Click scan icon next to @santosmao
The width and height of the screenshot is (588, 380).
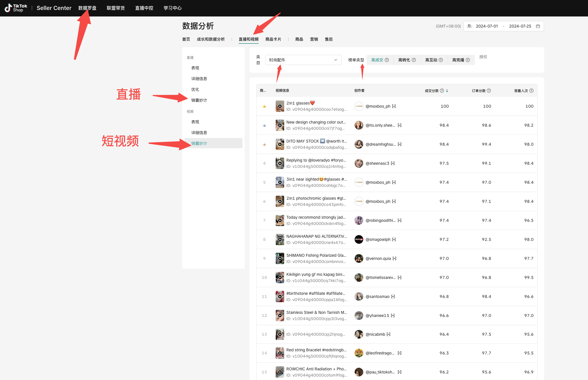(393, 297)
